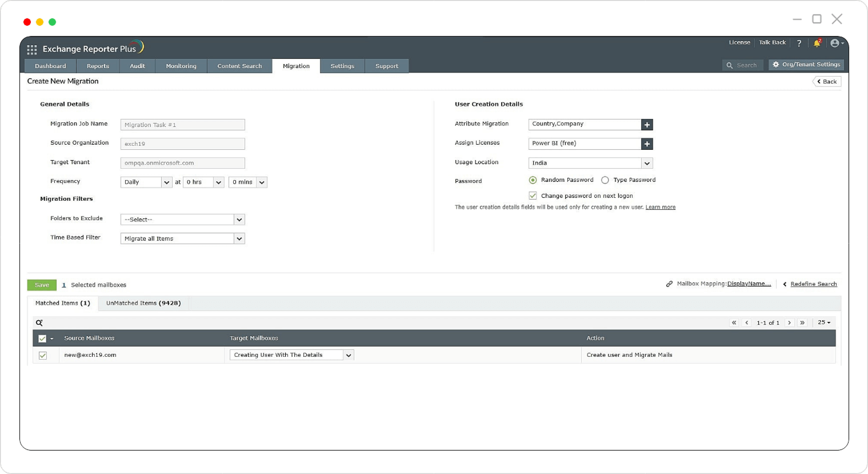Switch to the UnMatched Items tab

point(143,304)
